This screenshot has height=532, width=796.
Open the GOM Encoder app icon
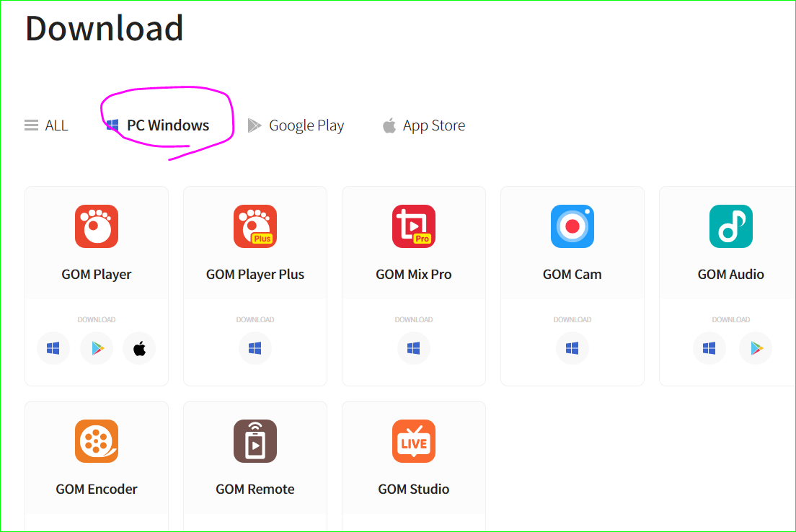tap(97, 441)
